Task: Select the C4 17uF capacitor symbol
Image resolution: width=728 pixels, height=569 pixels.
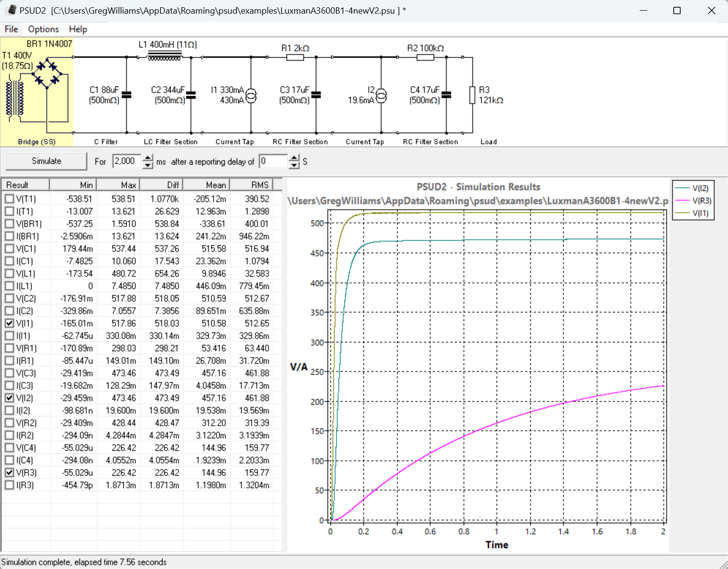Action: (x=446, y=95)
